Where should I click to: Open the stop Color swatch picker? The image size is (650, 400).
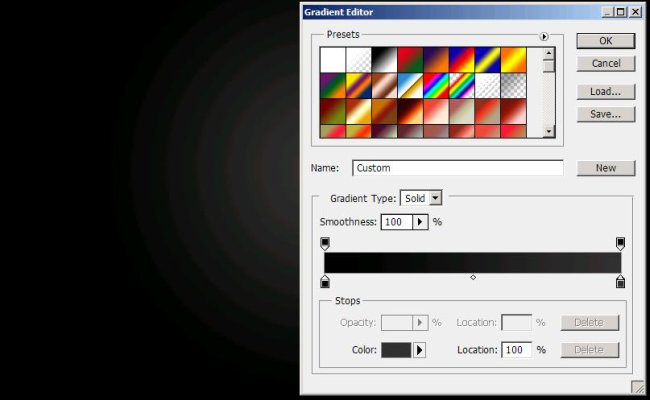[396, 350]
